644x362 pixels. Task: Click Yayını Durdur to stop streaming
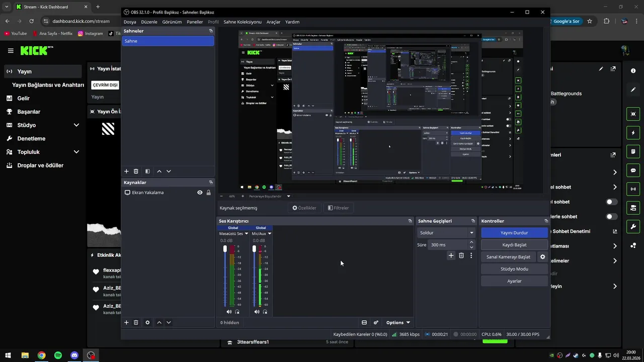point(514,233)
